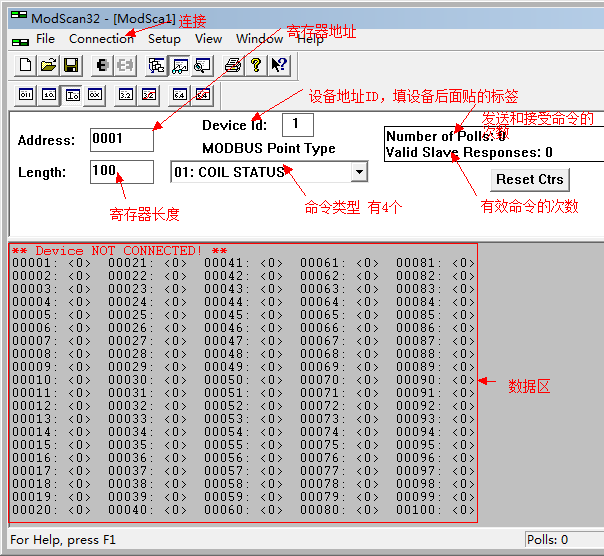
Task: Select the swapped 3.2 floating point icon
Action: (x=149, y=94)
